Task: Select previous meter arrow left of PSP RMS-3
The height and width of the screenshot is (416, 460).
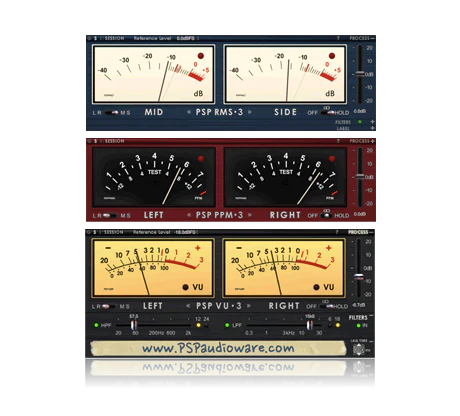Action: tap(189, 112)
